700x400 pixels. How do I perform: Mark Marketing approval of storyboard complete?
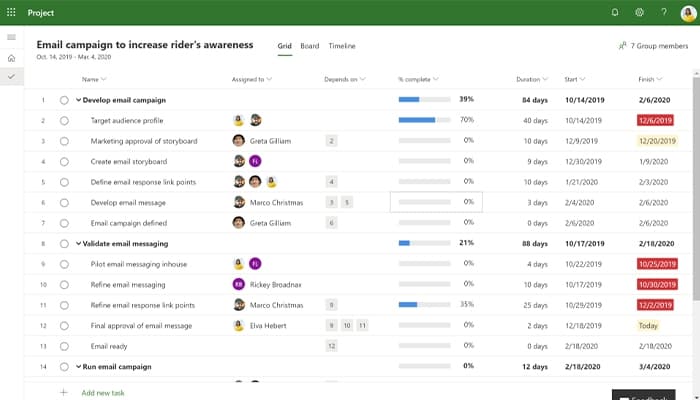[x=64, y=141]
